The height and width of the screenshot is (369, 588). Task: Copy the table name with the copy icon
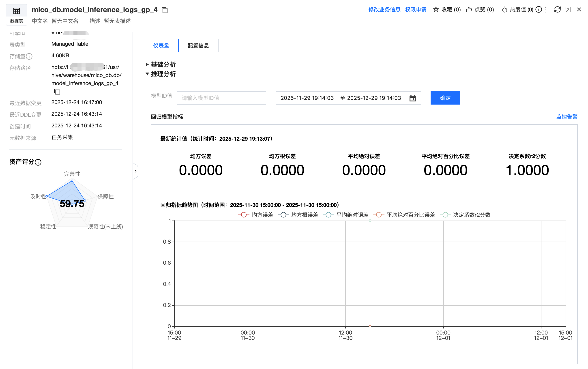165,10
